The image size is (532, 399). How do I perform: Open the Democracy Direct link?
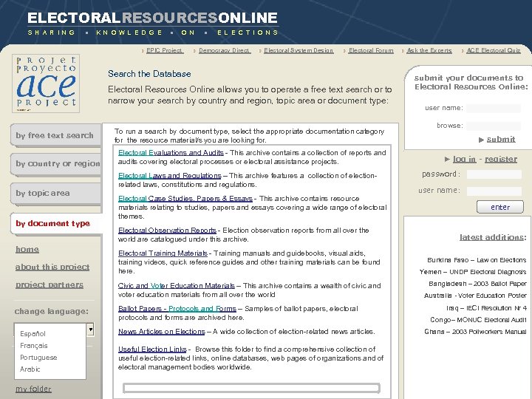225,50
